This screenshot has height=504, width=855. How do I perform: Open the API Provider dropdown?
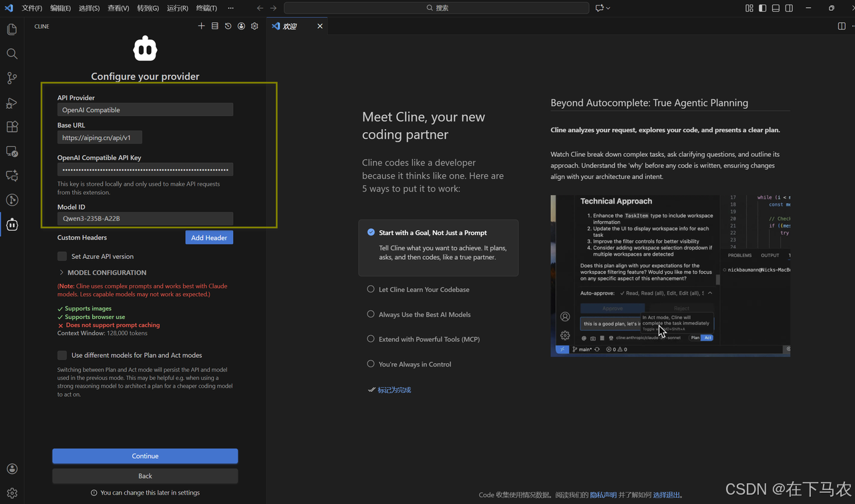(145, 110)
